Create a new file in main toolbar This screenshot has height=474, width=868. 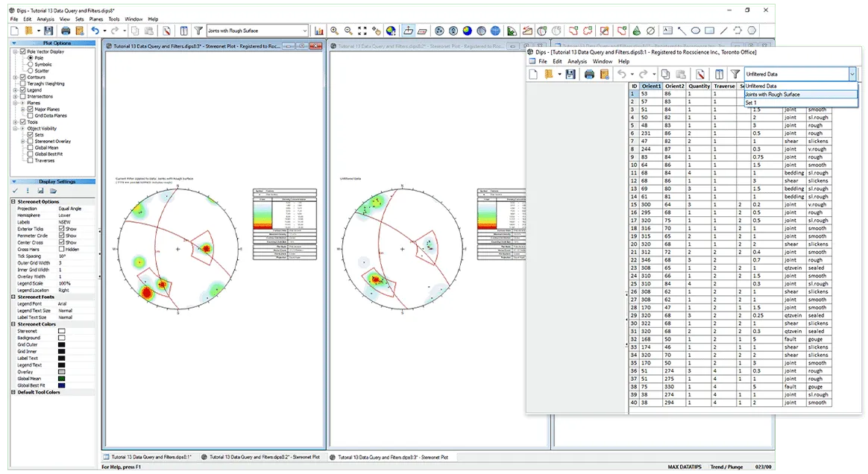pyautogui.click(x=15, y=31)
